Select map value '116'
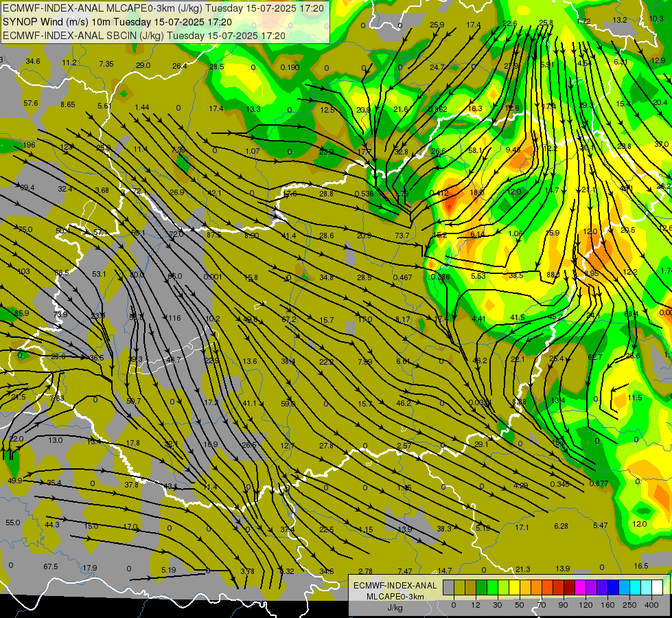This screenshot has height=618, width=672. coord(174,318)
